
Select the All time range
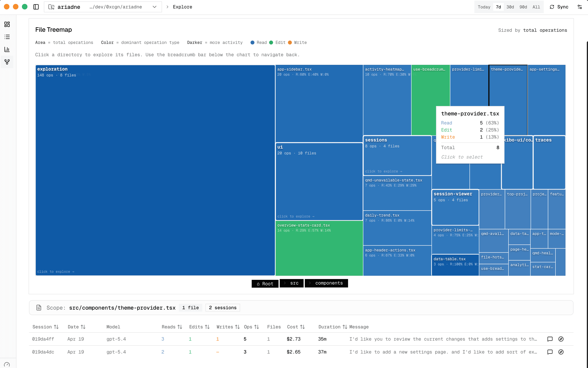536,7
